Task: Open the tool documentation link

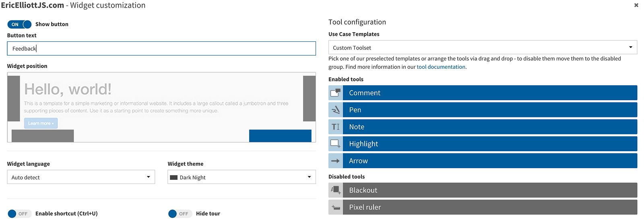Action: (x=441, y=67)
